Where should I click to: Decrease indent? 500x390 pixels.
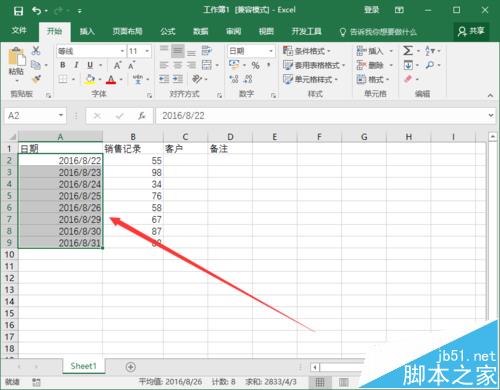coord(164,79)
